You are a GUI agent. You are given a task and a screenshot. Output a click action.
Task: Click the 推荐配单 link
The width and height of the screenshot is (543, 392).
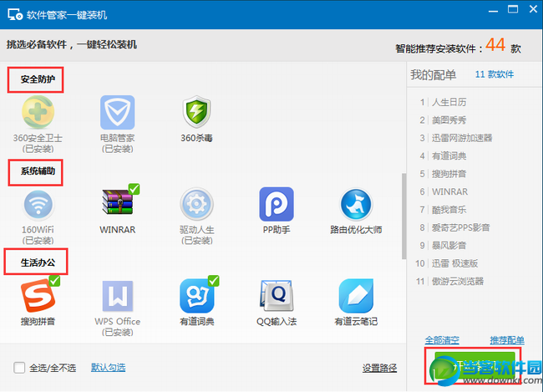(507, 340)
